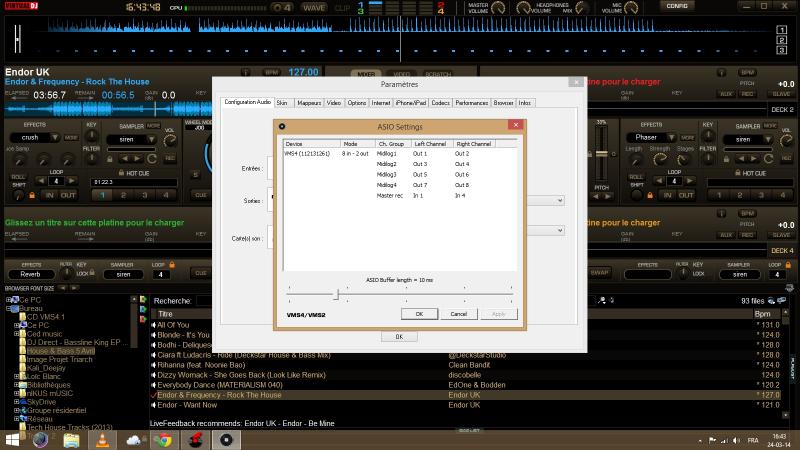Select deck layout option 1 at top right

point(781,28)
